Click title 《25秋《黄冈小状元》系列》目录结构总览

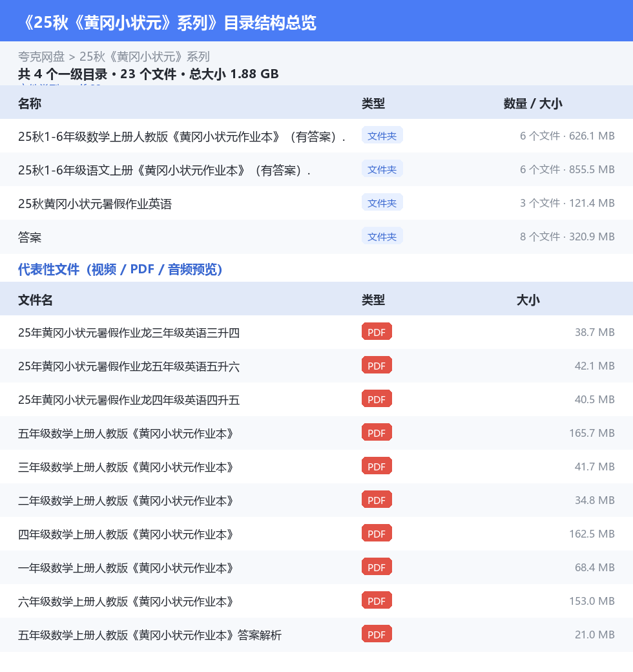[x=170, y=22]
